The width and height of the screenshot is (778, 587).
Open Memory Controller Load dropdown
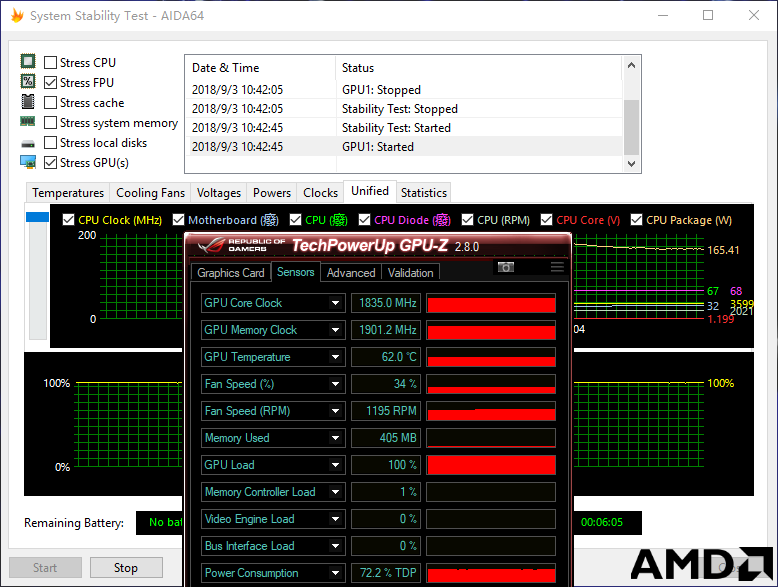[336, 492]
